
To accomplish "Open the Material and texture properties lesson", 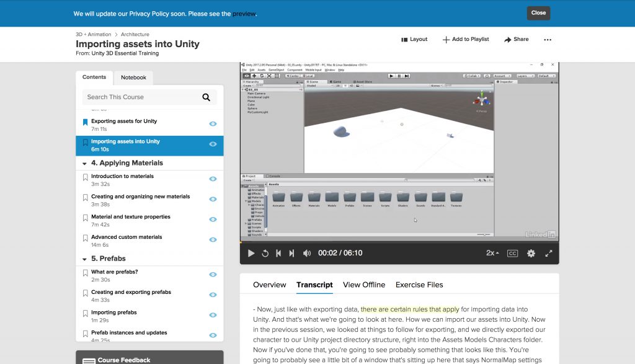I will 130,217.
